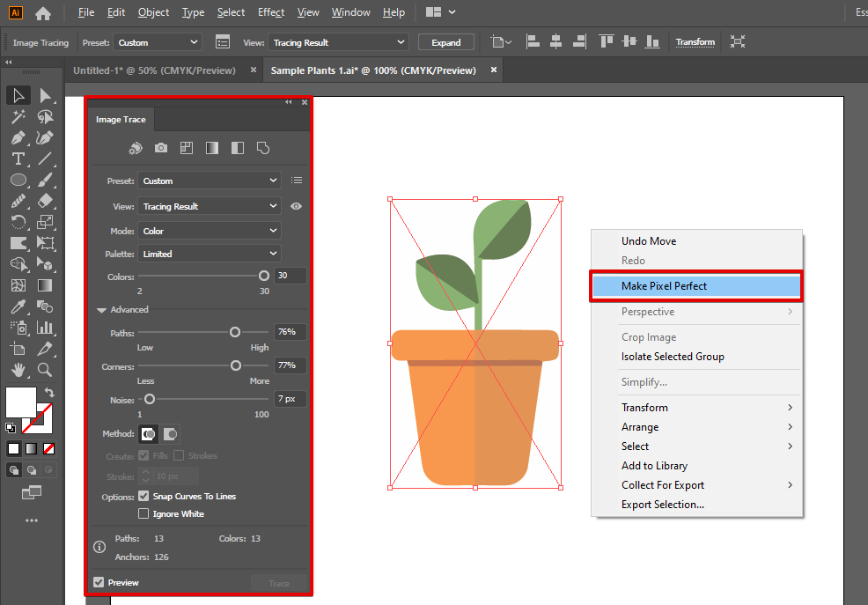This screenshot has width=868, height=605.
Task: Select the Type tool
Action: coord(18,159)
